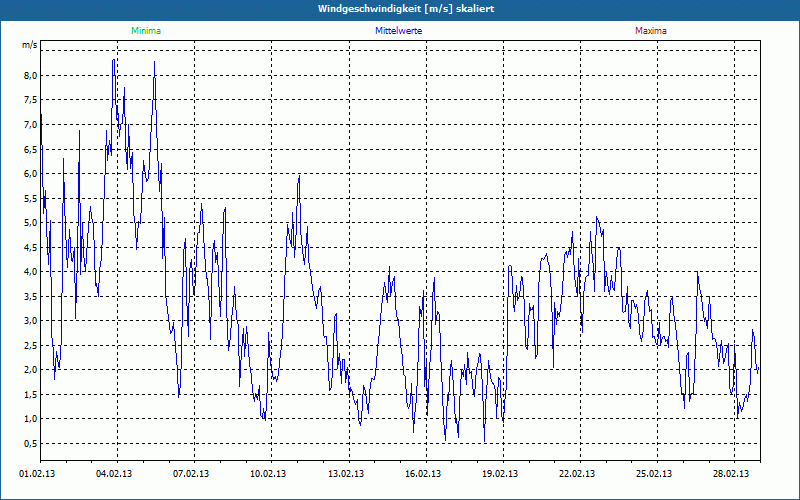This screenshot has width=800, height=500.
Task: Click the 3,5 y-axis value
Action: [x=31, y=296]
